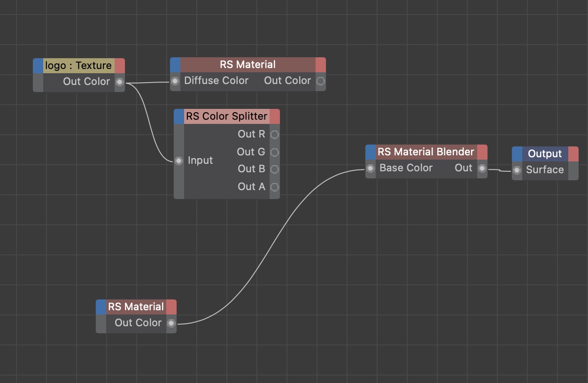The image size is (588, 383).
Task: Click Out Color port of the bottom RS Material
Action: (x=171, y=323)
